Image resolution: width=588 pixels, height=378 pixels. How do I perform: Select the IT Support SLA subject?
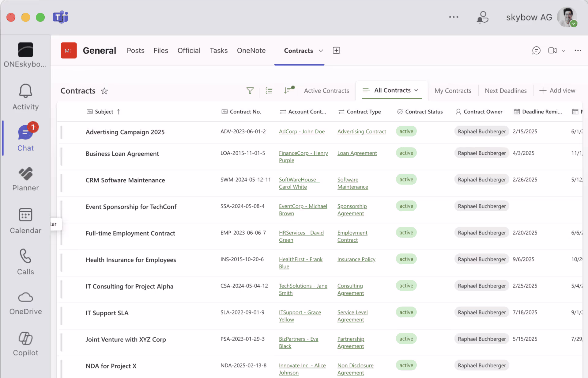pos(107,313)
